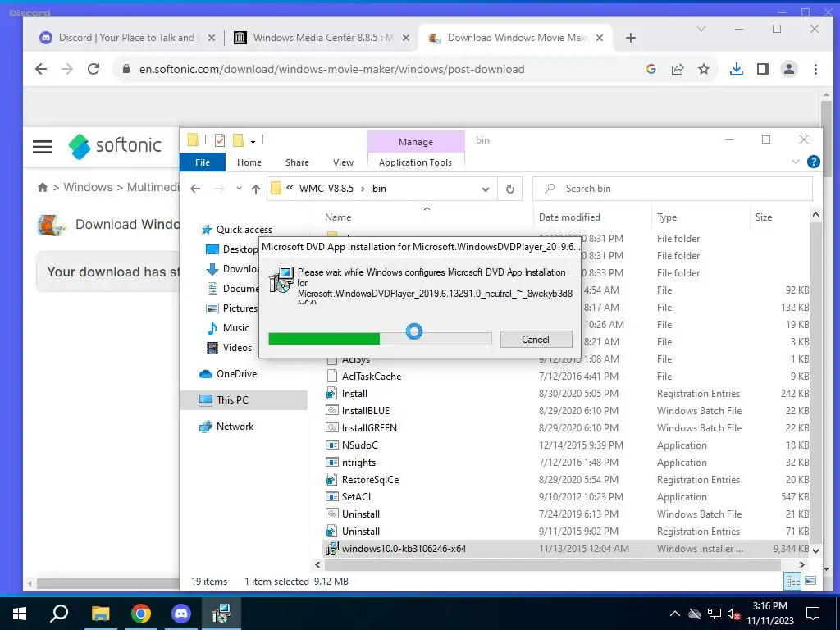This screenshot has width=840, height=630.
Task: Close the Discord browser tab
Action: (x=212, y=38)
